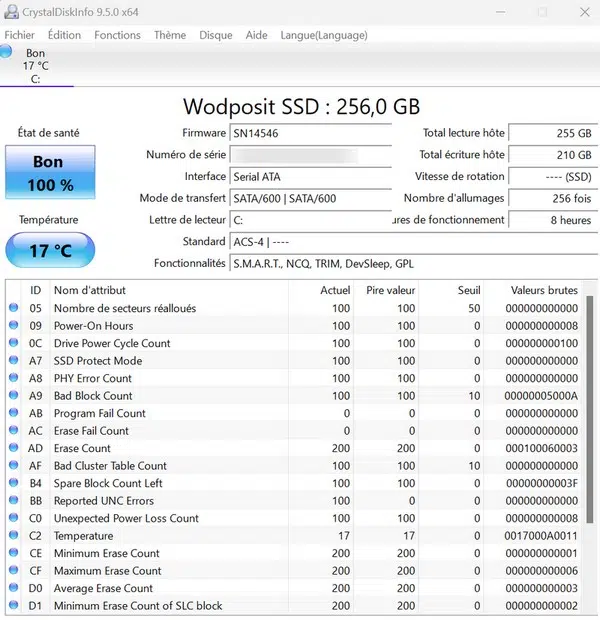The height and width of the screenshot is (620, 600).
Task: Click the blue health status orb for drive C:
Action: pyautogui.click(x=6, y=51)
